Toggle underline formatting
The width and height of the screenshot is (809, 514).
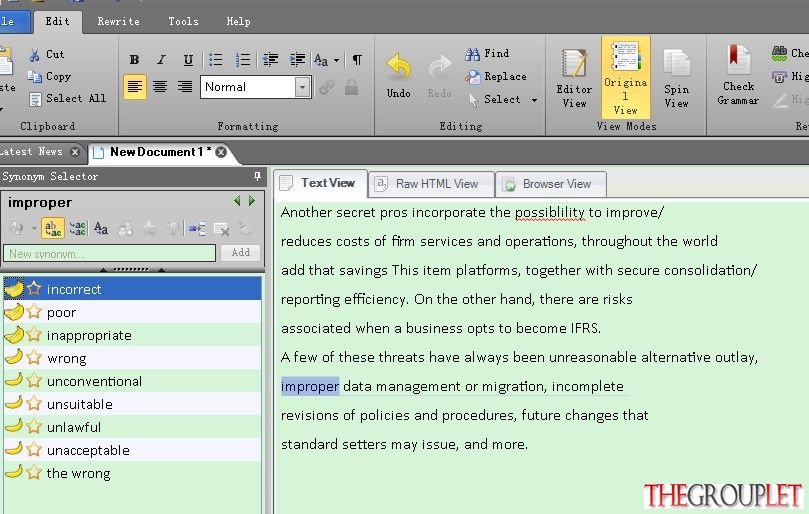point(188,60)
